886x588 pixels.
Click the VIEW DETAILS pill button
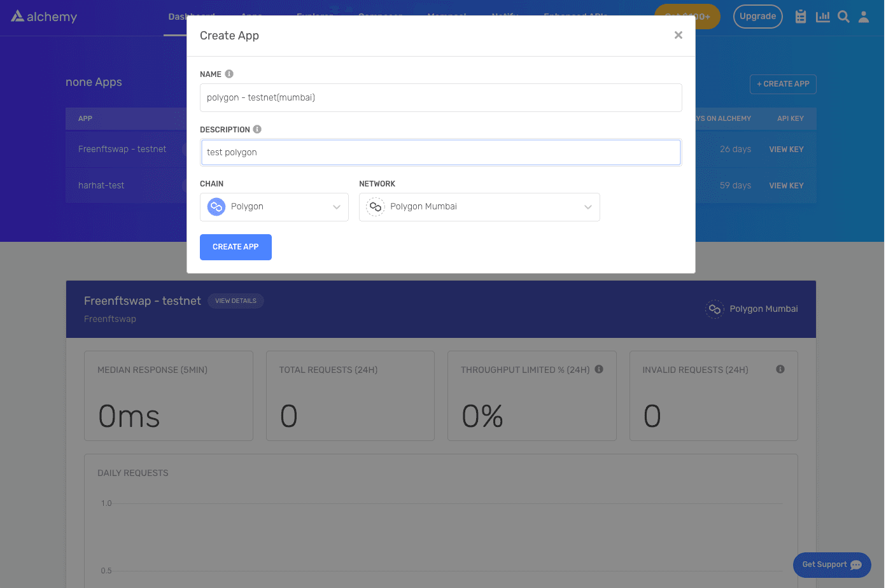coord(236,301)
